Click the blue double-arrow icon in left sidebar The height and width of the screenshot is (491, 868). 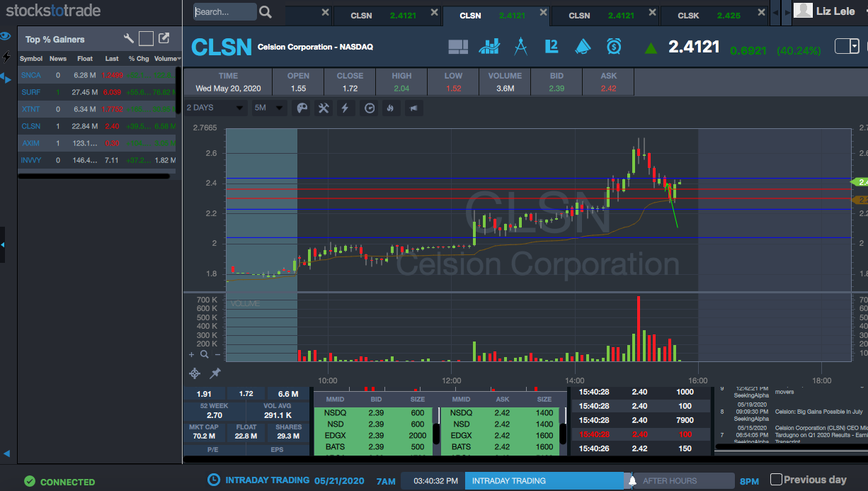[6, 78]
